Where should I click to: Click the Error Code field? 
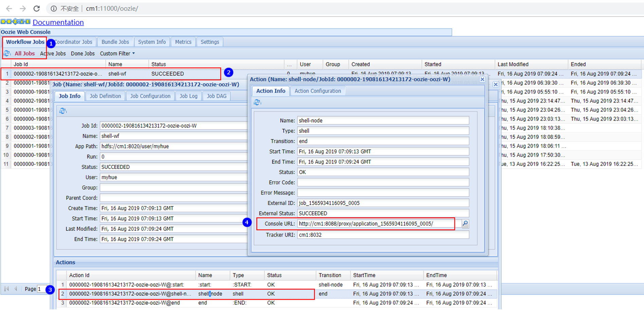tap(383, 183)
